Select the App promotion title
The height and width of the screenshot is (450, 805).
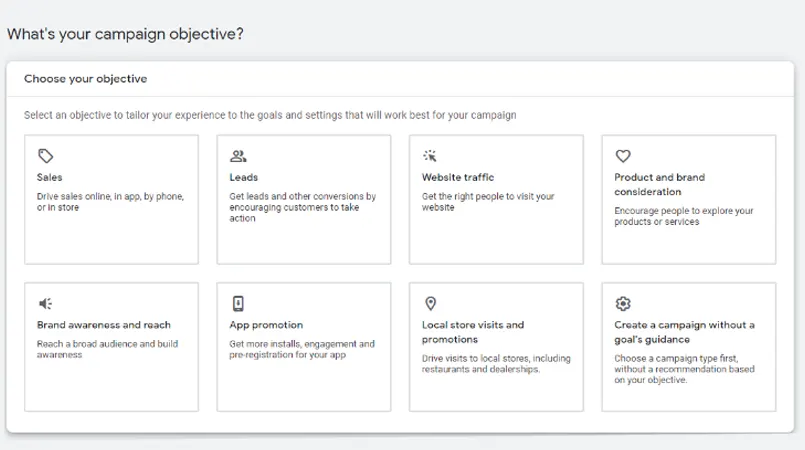coord(266,325)
